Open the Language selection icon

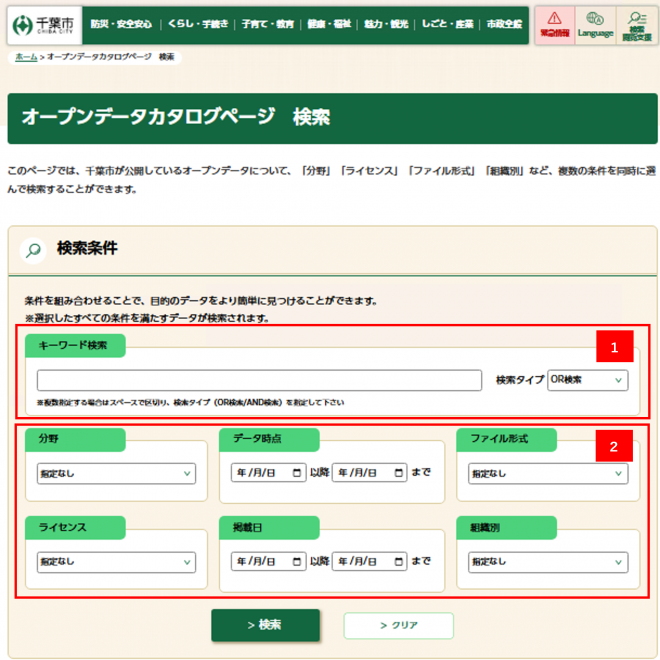coord(594,24)
